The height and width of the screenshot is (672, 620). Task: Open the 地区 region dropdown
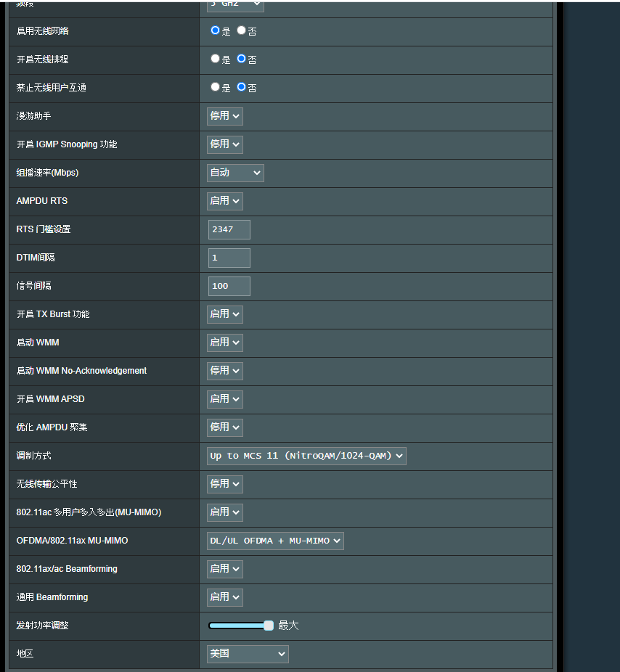[x=248, y=654]
